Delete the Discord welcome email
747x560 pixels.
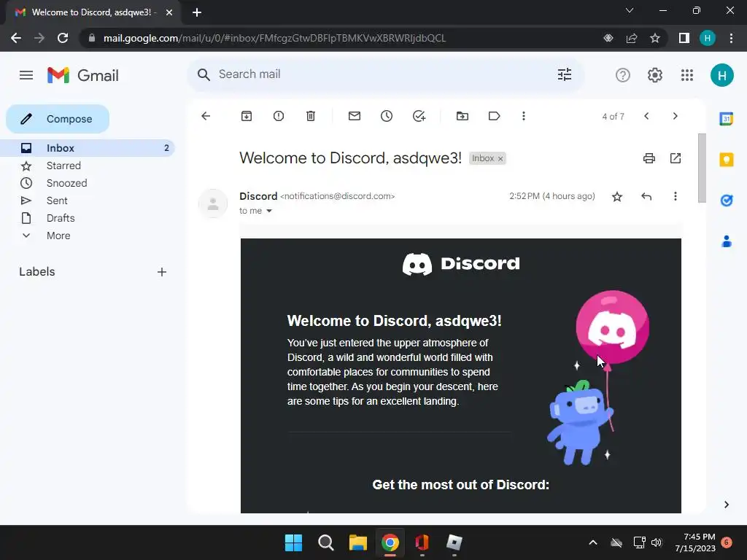click(x=311, y=116)
